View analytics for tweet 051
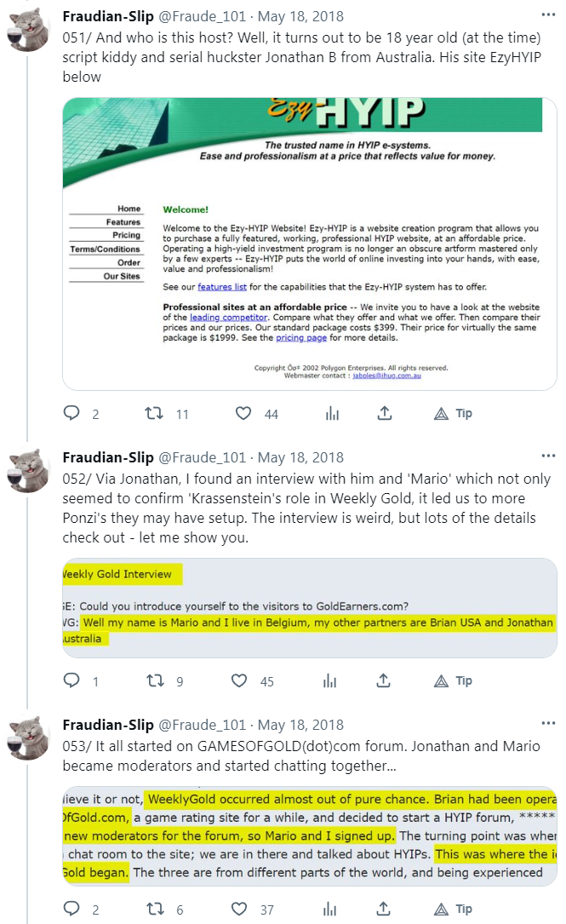Viewport: 566px width, 924px height. [x=332, y=413]
